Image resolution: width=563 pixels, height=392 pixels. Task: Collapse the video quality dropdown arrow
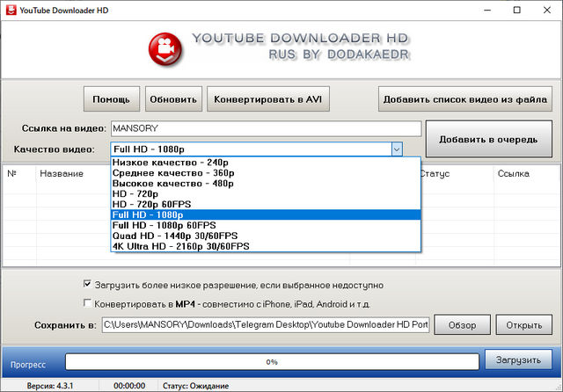point(397,149)
